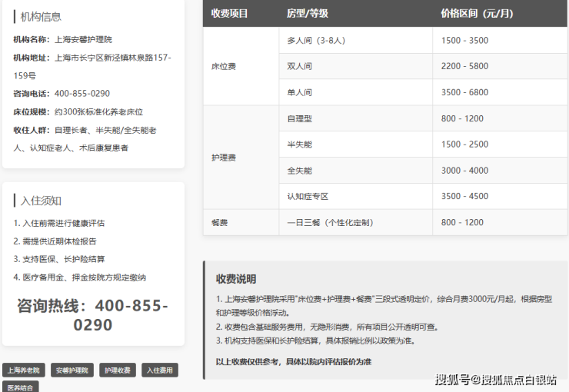Click the 安馨护理院 tag
The width and height of the screenshot is (569, 392).
point(72,370)
